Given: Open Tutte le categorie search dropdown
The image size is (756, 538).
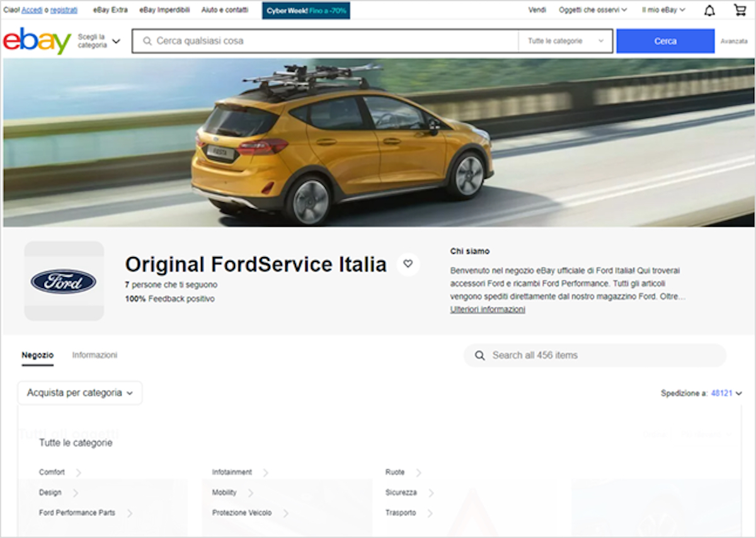Looking at the screenshot, I should [565, 41].
